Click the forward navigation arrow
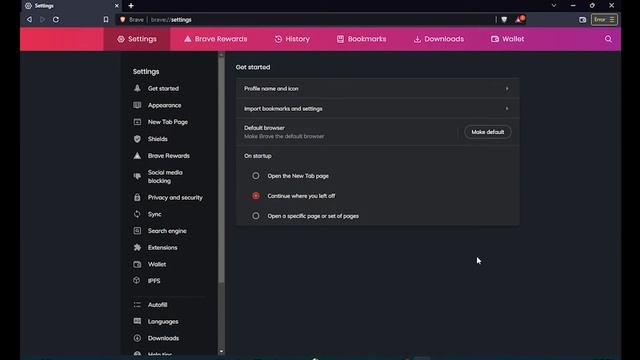Screen dimensions: 640x360 (x=42, y=20)
